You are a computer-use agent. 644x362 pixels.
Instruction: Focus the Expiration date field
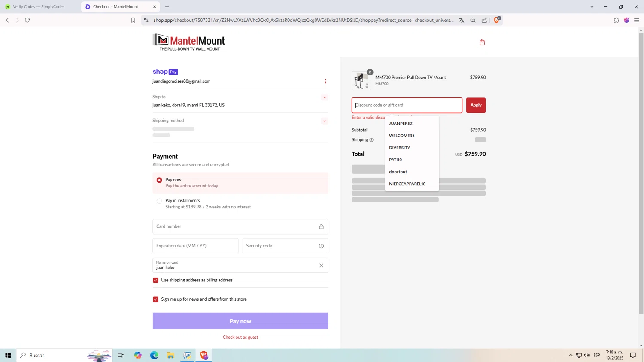(195, 246)
